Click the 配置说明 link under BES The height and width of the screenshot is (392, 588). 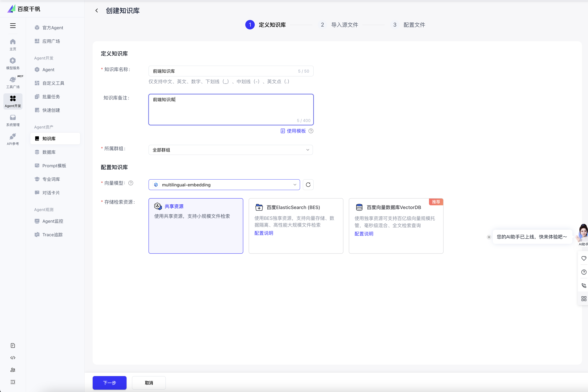(x=264, y=233)
